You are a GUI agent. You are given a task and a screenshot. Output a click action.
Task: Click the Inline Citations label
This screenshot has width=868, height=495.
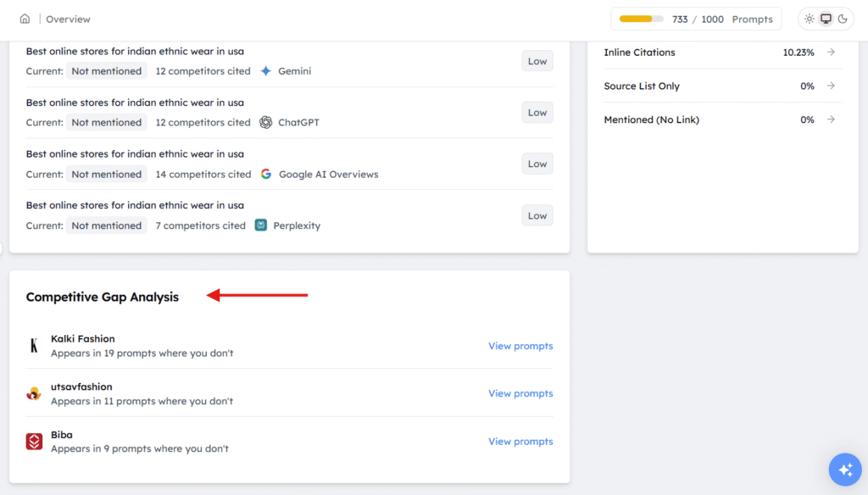(x=639, y=52)
